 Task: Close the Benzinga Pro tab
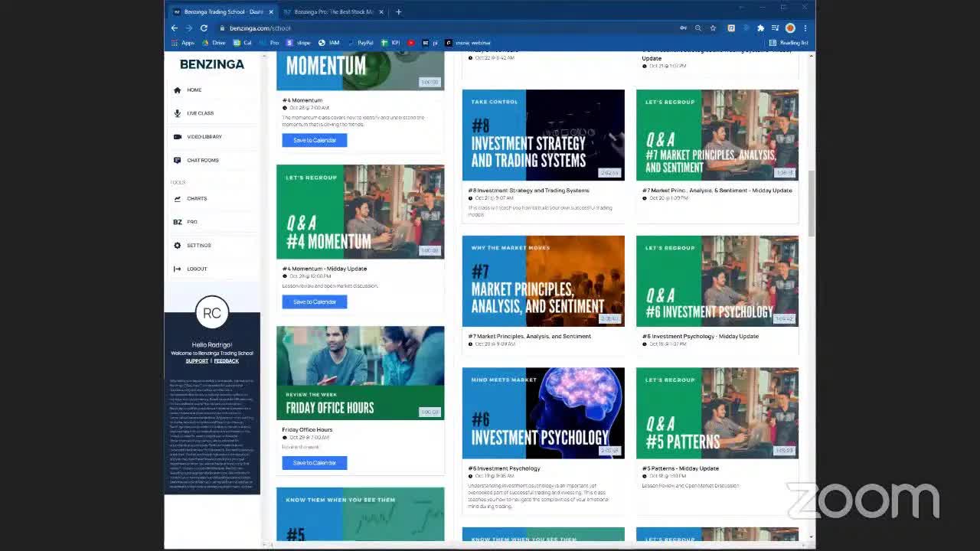point(382,12)
